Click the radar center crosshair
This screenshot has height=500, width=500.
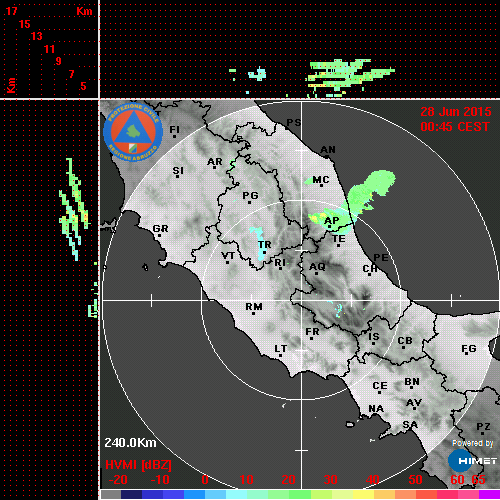[302, 300]
